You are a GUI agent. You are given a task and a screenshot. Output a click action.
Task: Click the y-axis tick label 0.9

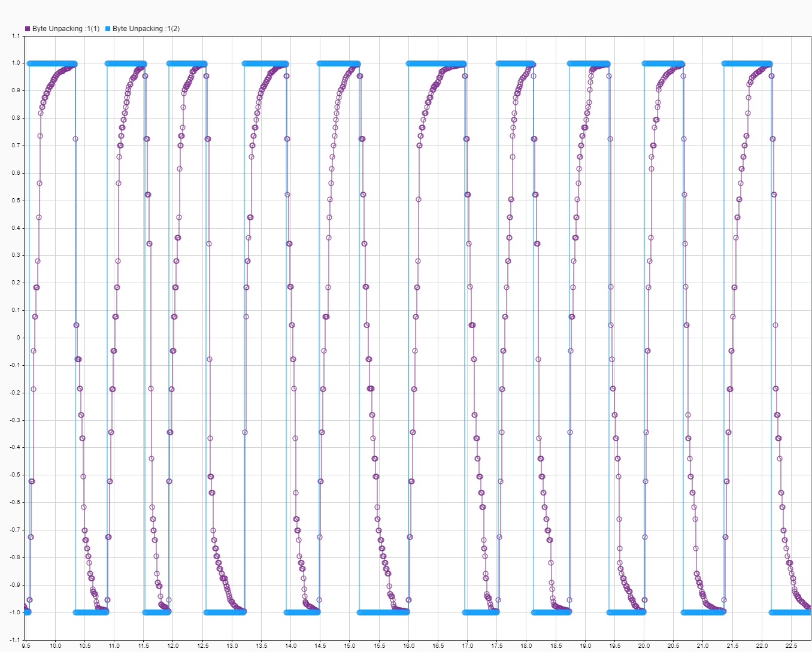click(x=16, y=90)
